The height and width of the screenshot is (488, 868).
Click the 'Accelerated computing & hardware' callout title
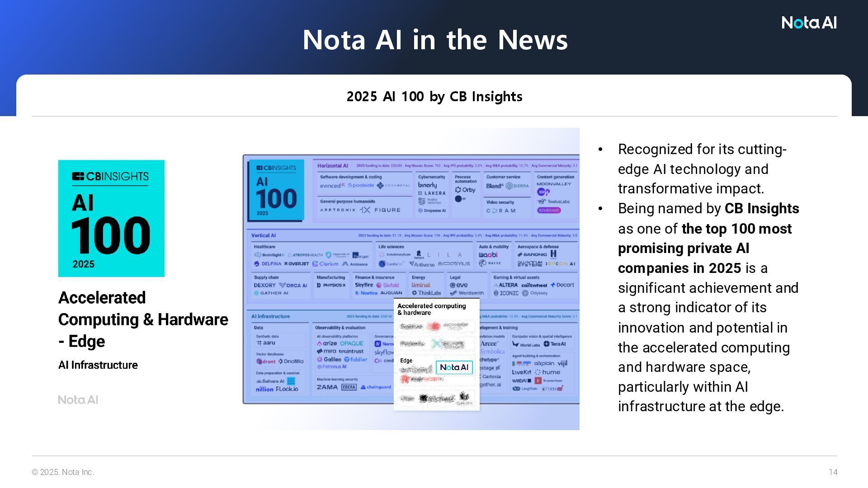pos(431,309)
